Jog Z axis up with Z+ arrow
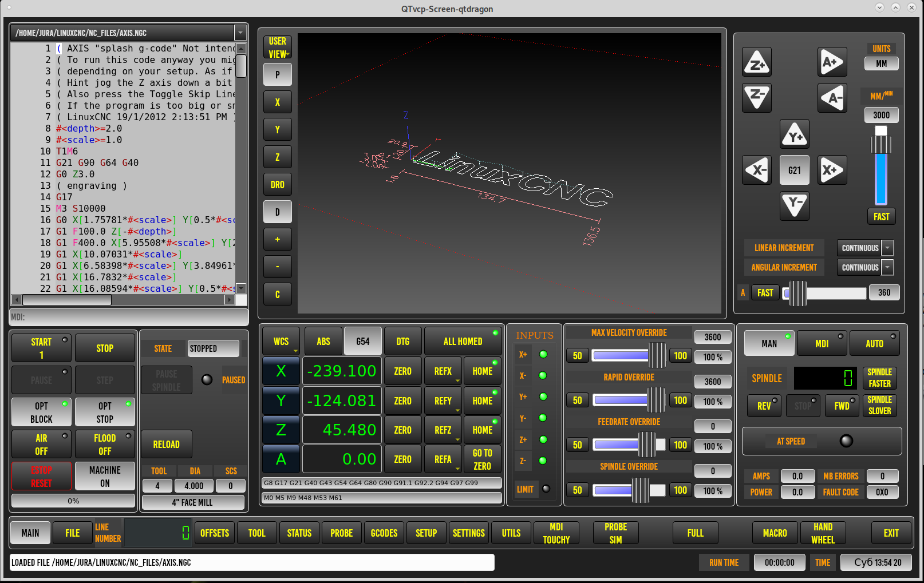 757,62
